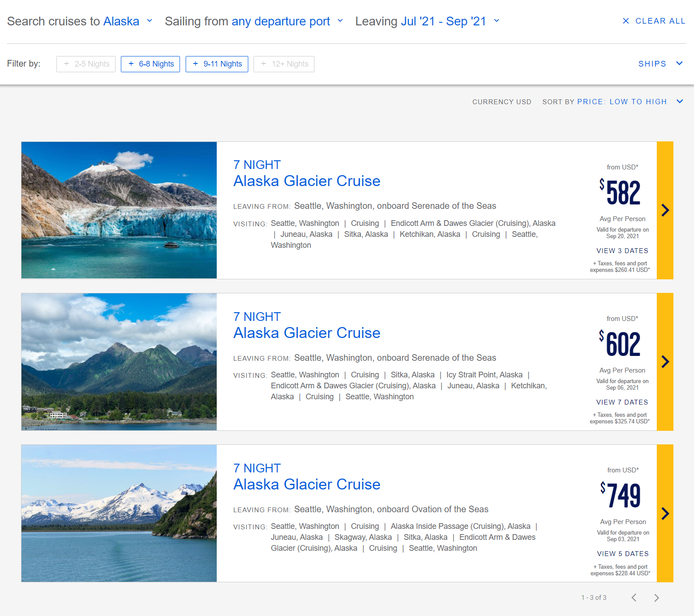Go to previous results page arrow

click(634, 598)
